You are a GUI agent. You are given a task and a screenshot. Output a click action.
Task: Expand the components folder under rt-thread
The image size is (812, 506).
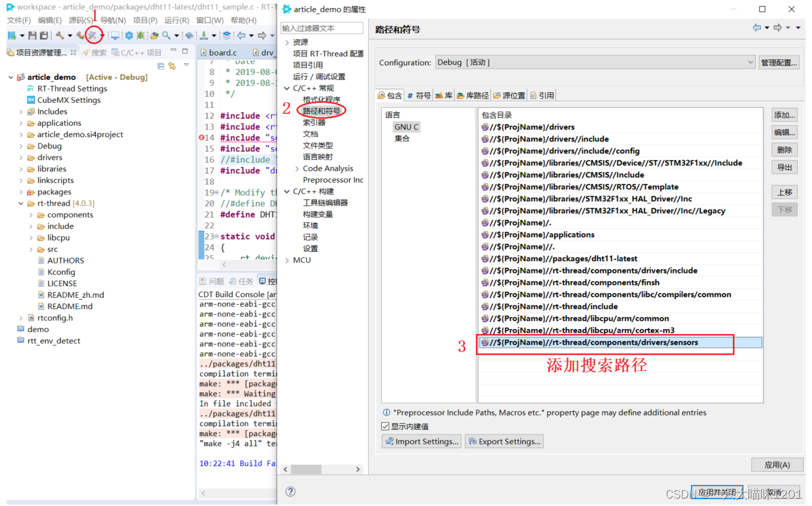pyautogui.click(x=32, y=214)
